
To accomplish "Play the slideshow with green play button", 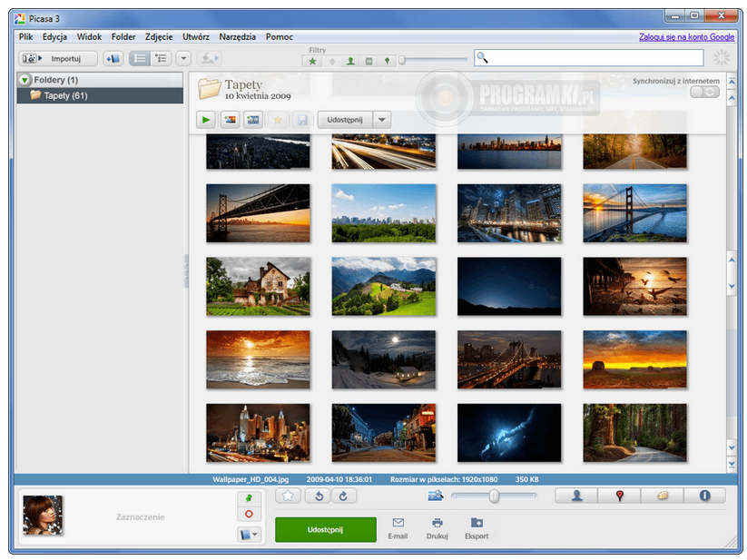I will click(x=206, y=120).
